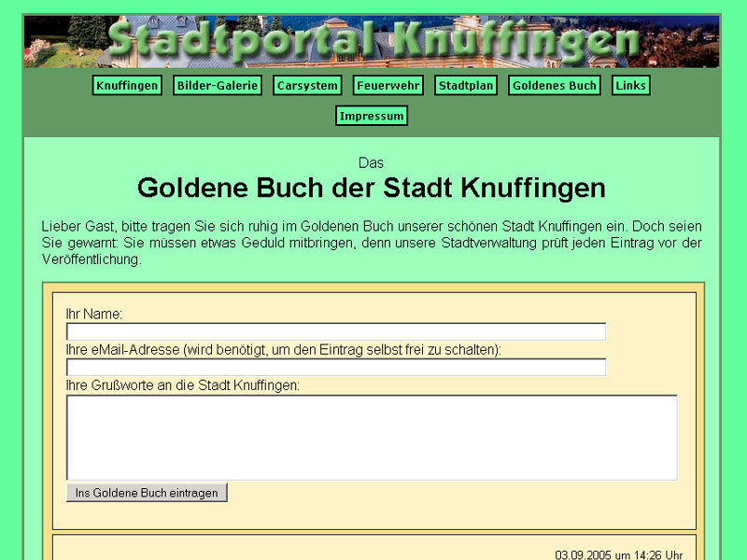Submit with Ins Goldene Buch eintragen
This screenshot has width=747, height=560.
pyautogui.click(x=147, y=493)
